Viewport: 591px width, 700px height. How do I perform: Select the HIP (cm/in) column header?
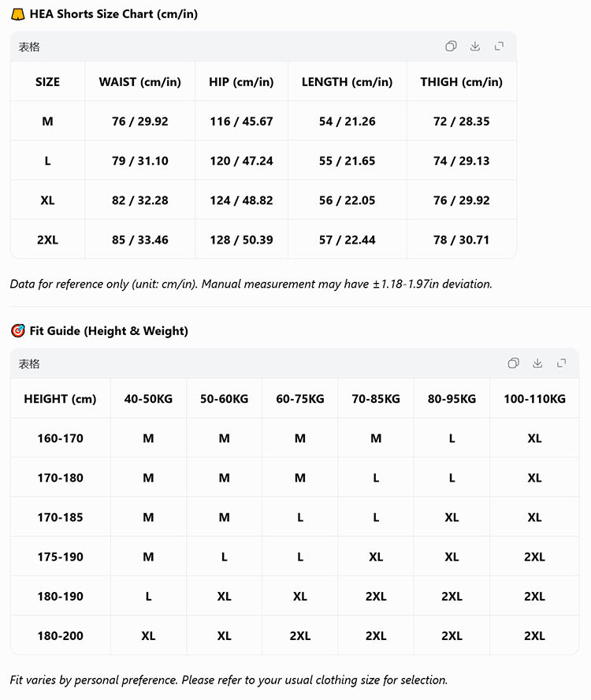click(241, 82)
